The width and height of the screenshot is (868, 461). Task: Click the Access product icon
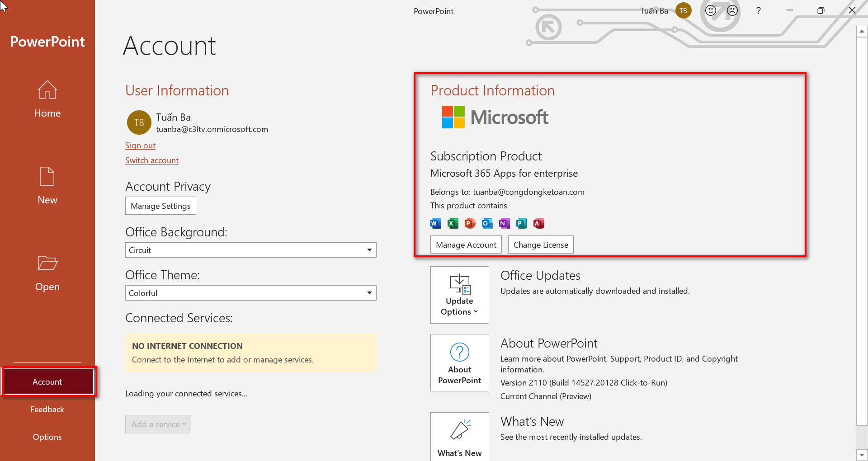[x=539, y=223]
